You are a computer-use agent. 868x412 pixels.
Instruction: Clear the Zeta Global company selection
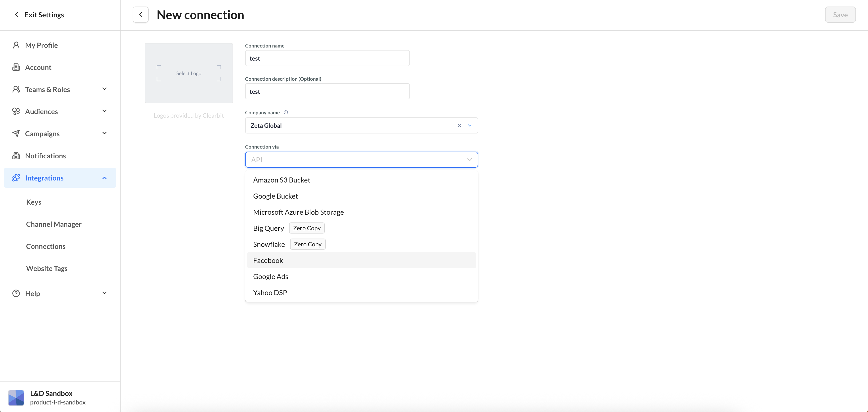coord(459,125)
